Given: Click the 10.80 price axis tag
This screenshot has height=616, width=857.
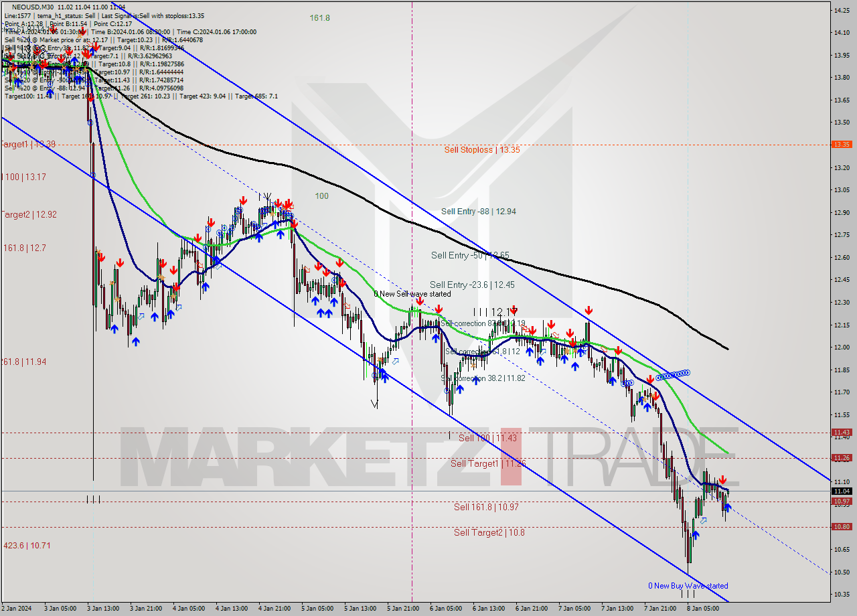Looking at the screenshot, I should tap(841, 526).
